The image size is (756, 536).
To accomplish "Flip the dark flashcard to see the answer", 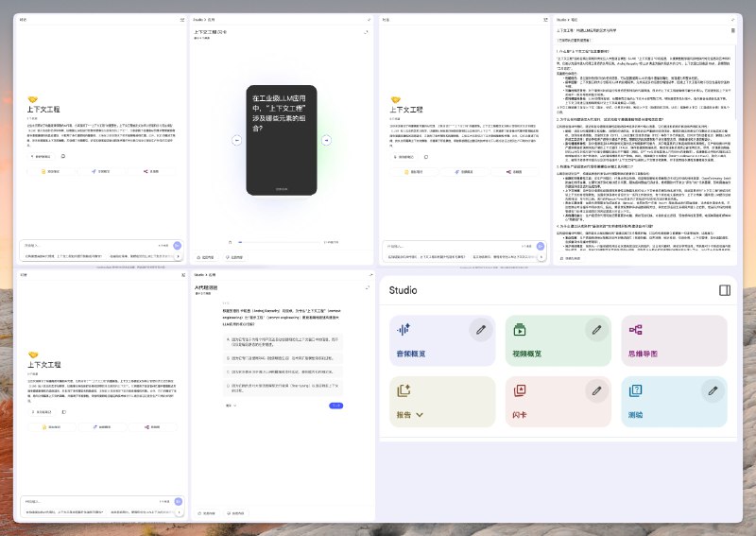I will click(x=282, y=141).
